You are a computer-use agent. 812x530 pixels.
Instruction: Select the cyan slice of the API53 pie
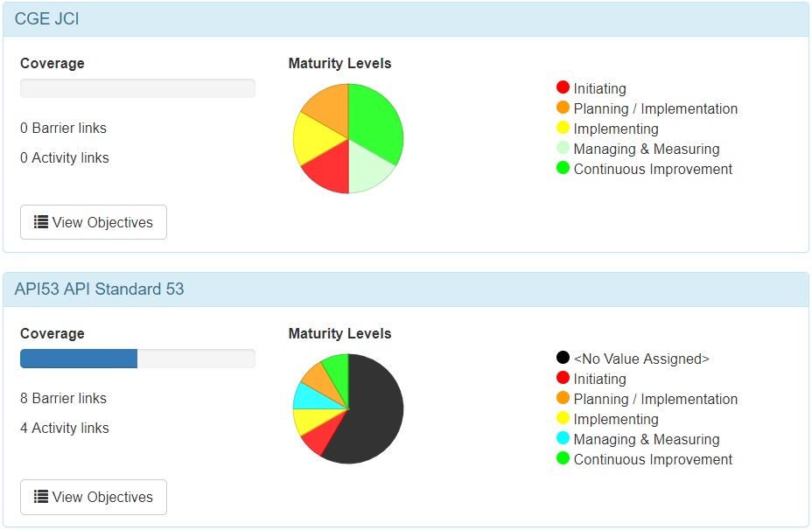point(308,396)
